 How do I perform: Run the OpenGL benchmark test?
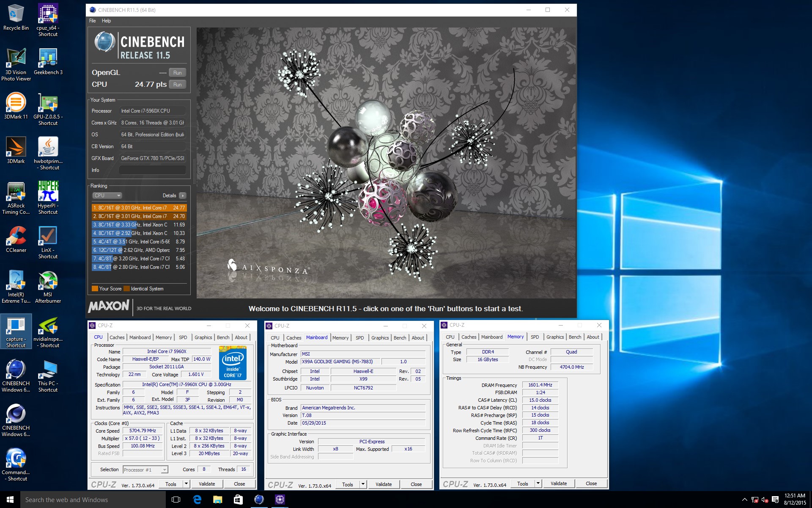coord(178,73)
